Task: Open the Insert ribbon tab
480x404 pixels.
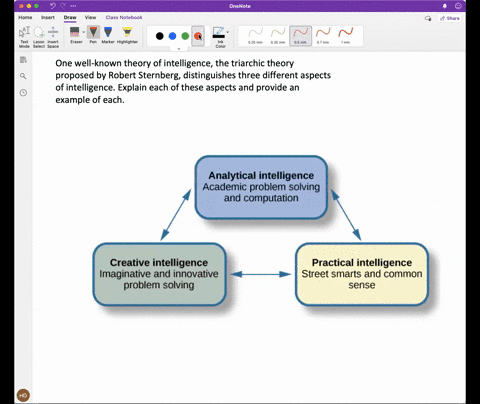Action: tap(48, 17)
